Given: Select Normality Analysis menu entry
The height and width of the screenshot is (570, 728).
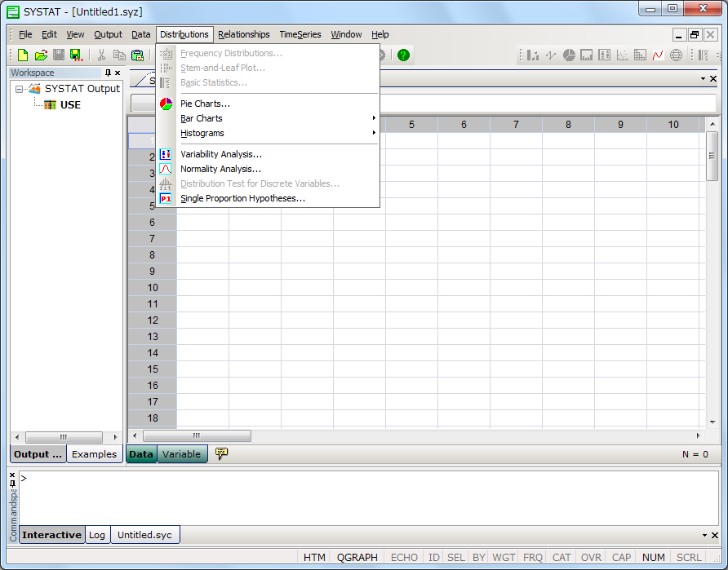Looking at the screenshot, I should [x=220, y=169].
